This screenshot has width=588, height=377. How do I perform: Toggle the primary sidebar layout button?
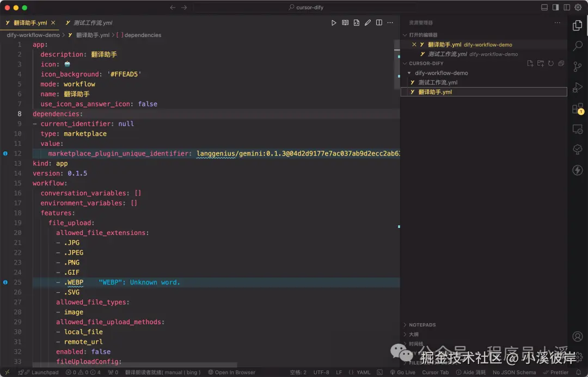[555, 8]
